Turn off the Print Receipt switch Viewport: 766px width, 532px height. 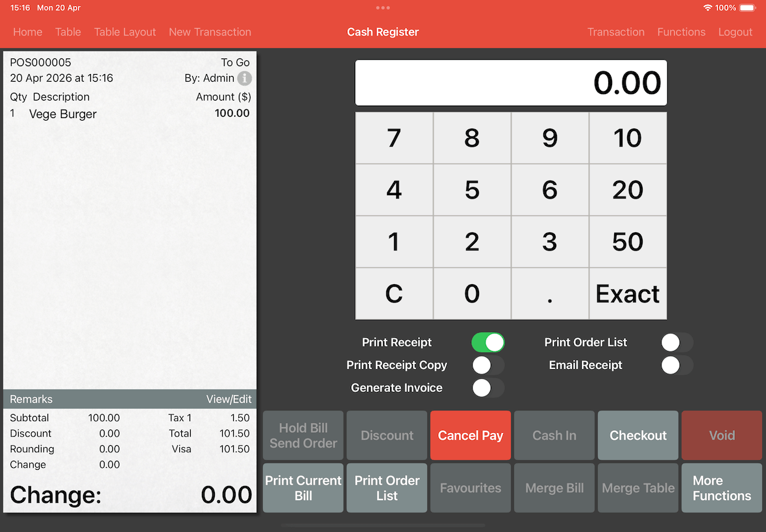pyautogui.click(x=488, y=343)
